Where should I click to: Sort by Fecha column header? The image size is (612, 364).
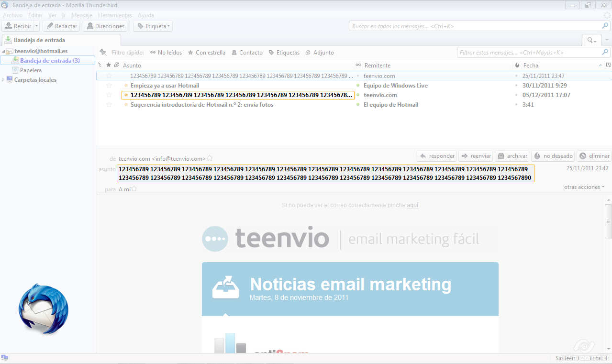tap(563, 65)
